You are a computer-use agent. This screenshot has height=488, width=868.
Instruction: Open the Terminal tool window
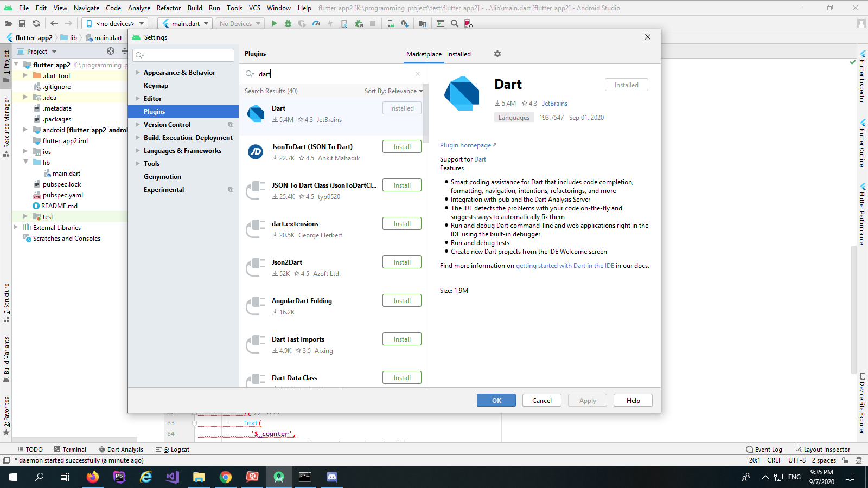(x=70, y=450)
